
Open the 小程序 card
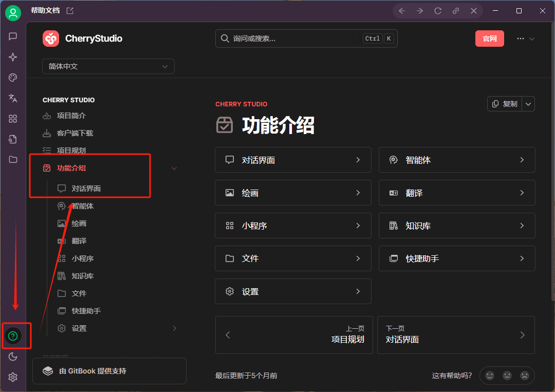tap(293, 226)
